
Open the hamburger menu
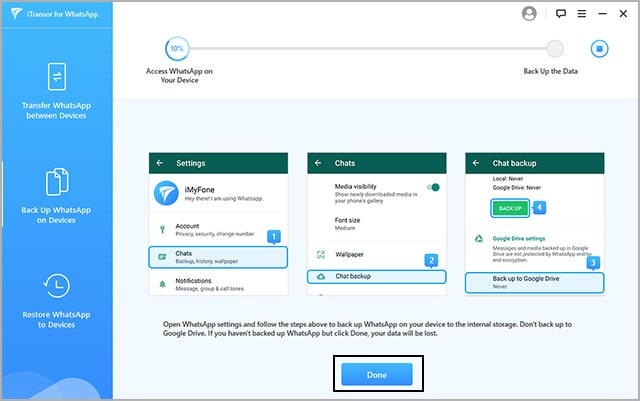582,13
